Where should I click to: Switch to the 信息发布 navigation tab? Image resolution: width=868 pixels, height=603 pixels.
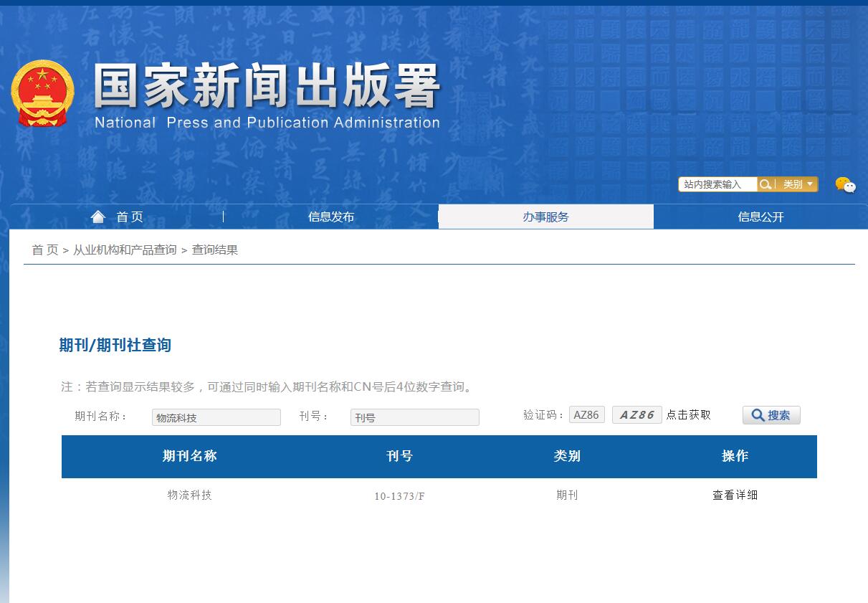pyautogui.click(x=330, y=217)
